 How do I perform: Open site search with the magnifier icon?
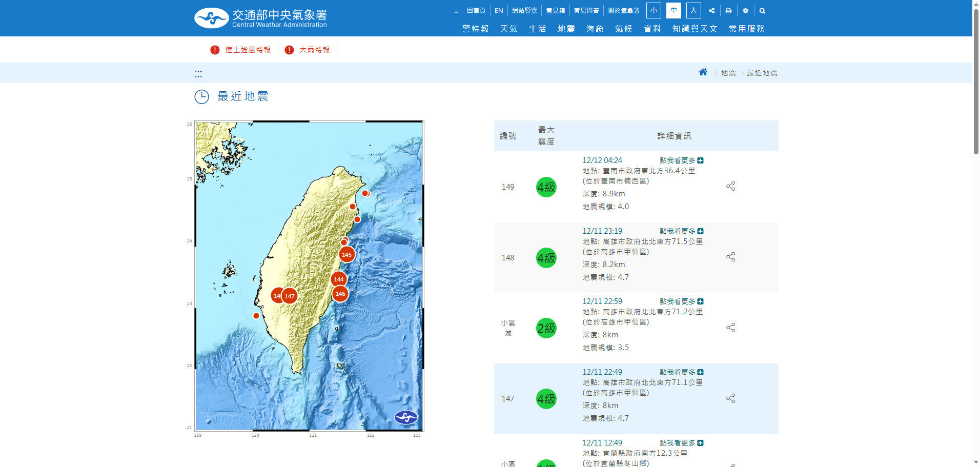(x=762, y=11)
